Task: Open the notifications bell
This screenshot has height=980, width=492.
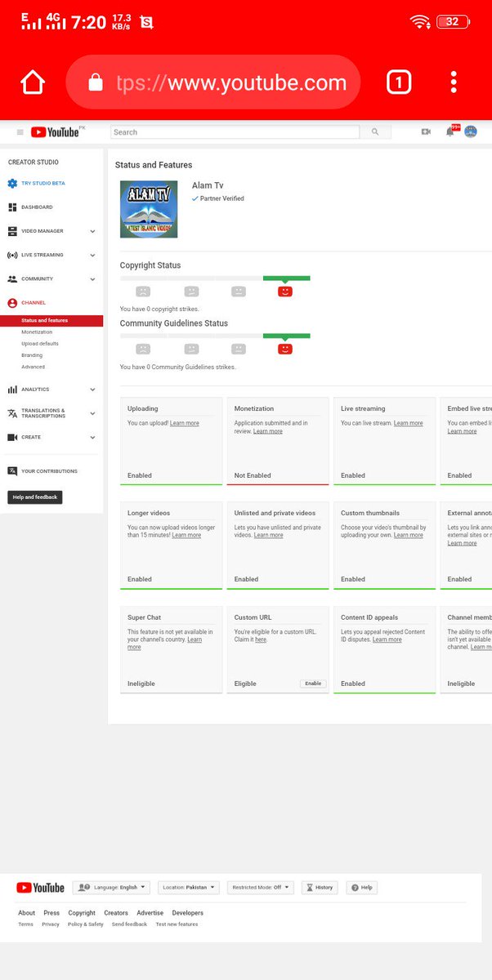Action: click(450, 132)
